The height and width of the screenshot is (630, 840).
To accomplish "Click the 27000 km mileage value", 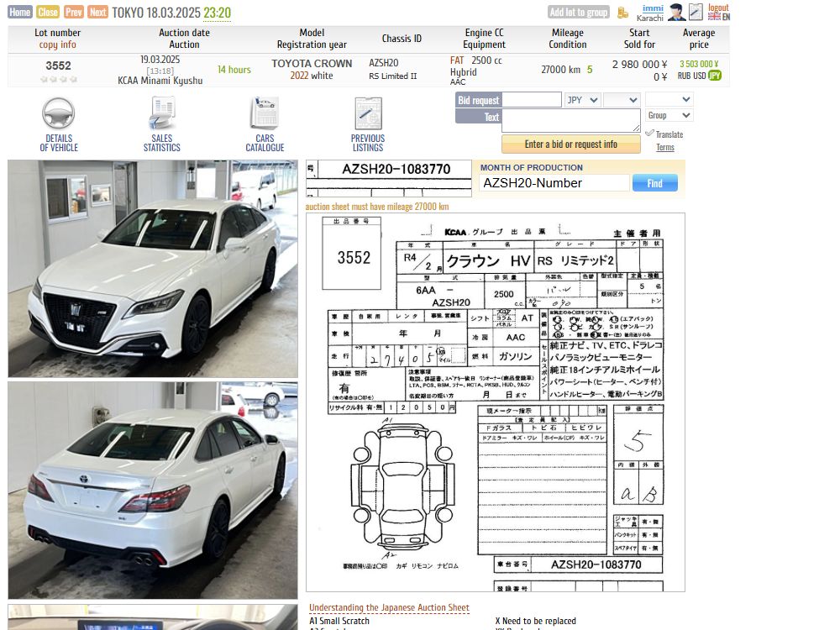I will pos(560,70).
